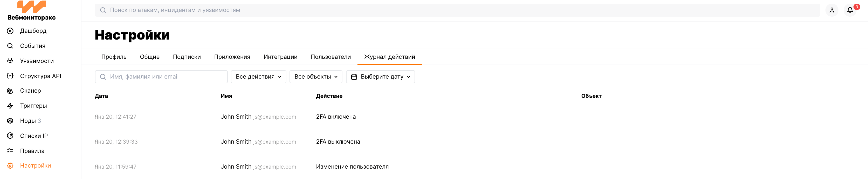Launch the Сканер tool icon

point(10,91)
